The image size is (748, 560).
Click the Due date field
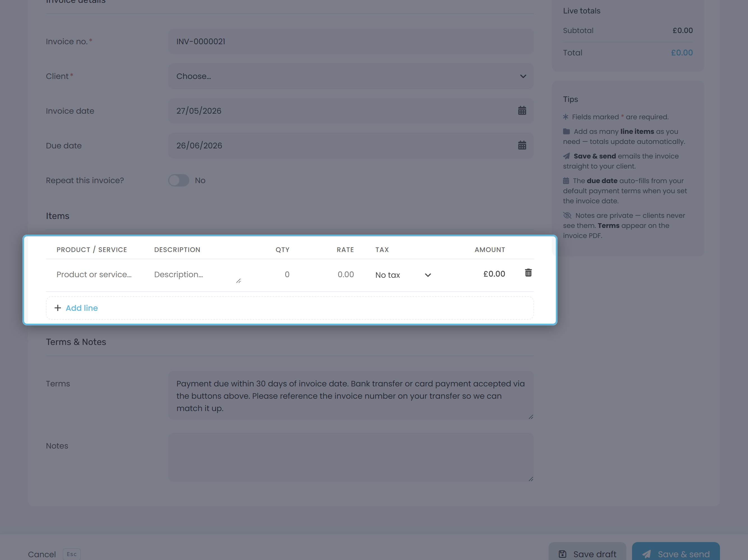[x=351, y=146]
